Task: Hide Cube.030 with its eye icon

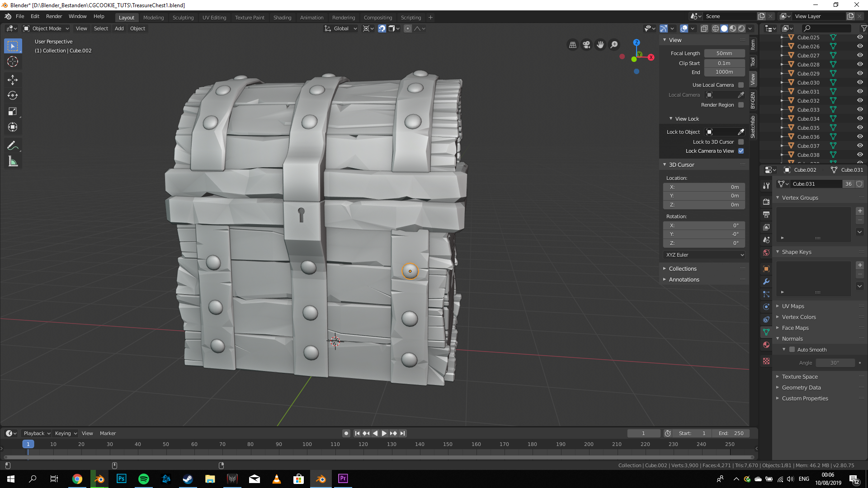Action: coord(860,83)
